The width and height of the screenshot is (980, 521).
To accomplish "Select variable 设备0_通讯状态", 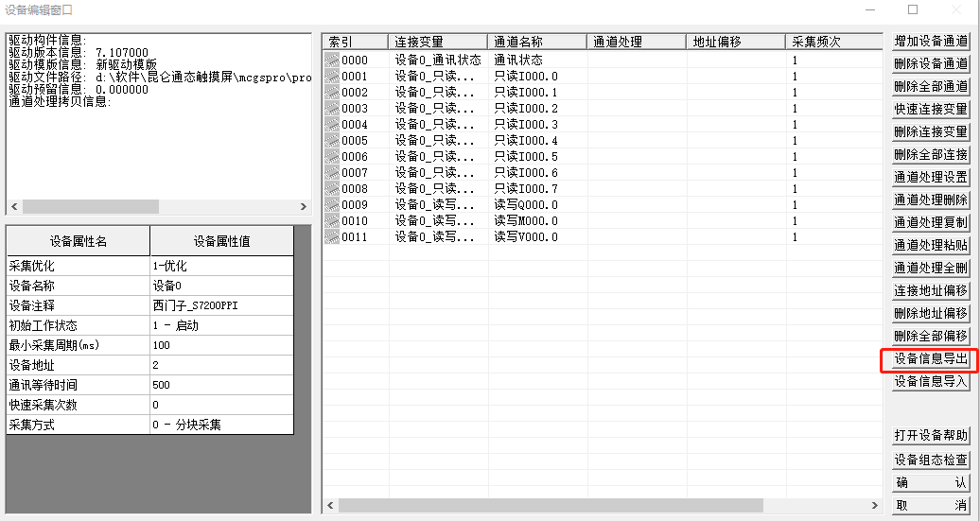I will (x=437, y=60).
